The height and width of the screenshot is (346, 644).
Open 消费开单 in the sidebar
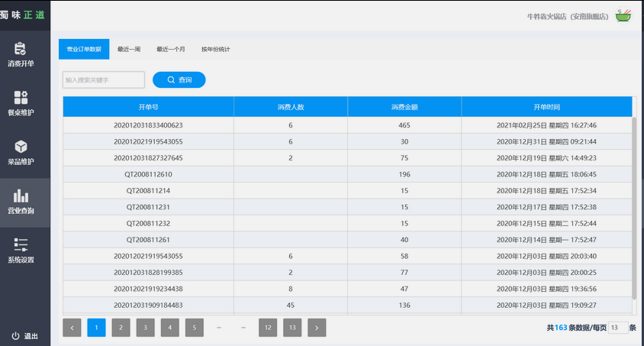[21, 54]
